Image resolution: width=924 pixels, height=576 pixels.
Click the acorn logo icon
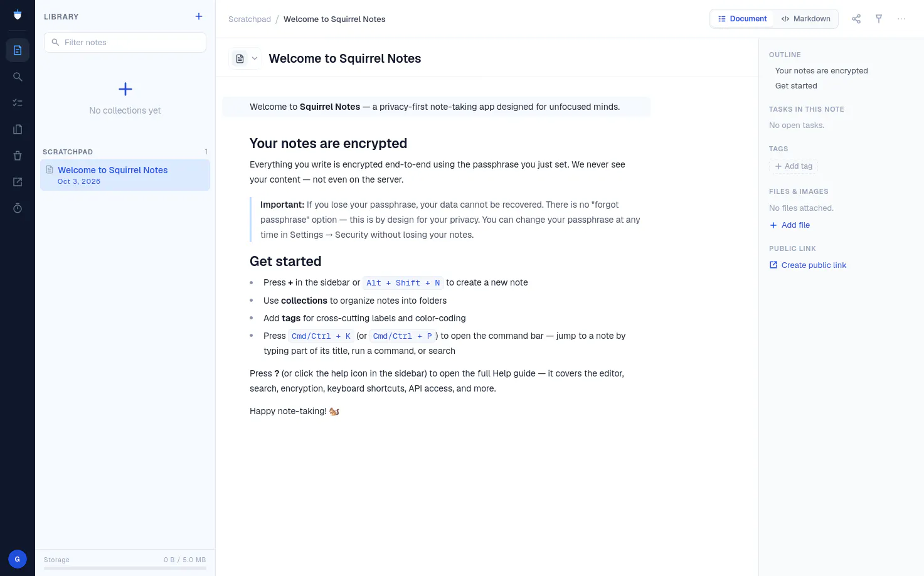pos(18,15)
